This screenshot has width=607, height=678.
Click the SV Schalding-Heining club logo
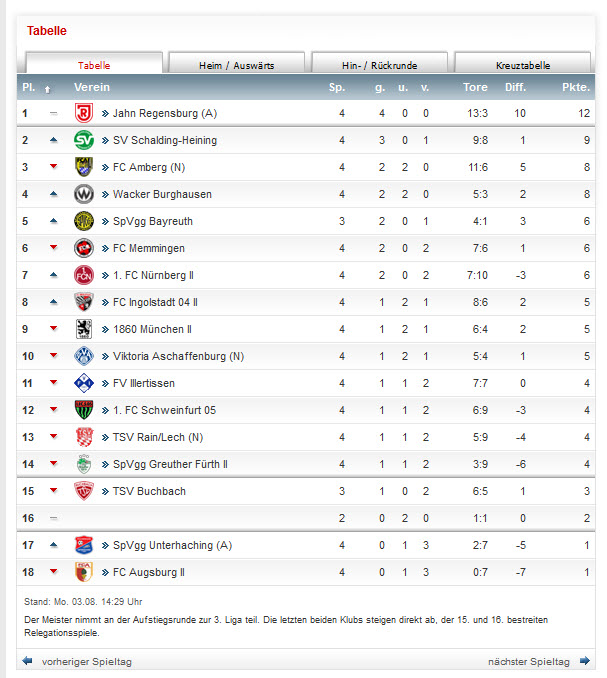pos(84,140)
